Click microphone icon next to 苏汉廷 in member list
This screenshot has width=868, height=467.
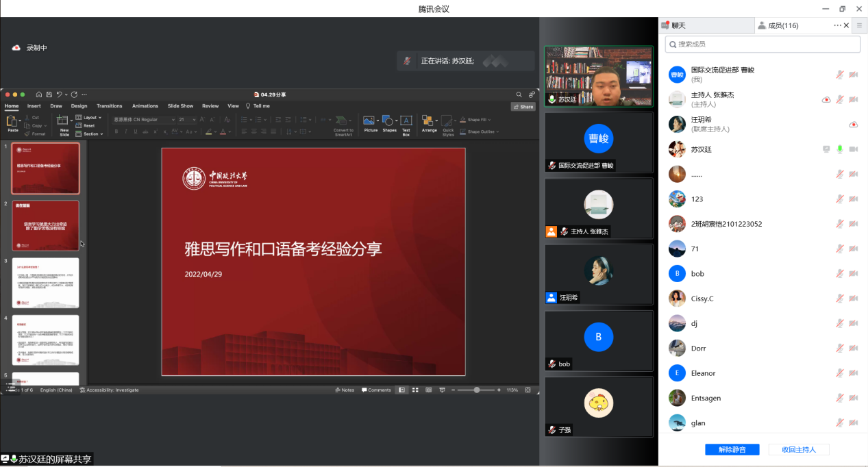coord(840,149)
